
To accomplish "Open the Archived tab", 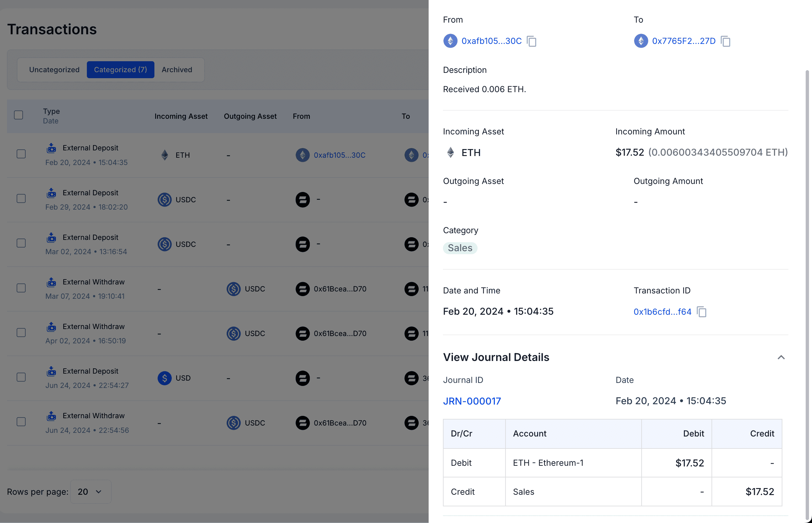I will pos(177,70).
